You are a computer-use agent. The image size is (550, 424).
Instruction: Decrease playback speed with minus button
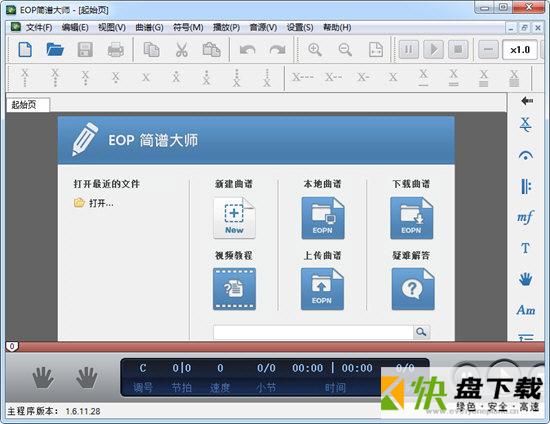(x=488, y=49)
